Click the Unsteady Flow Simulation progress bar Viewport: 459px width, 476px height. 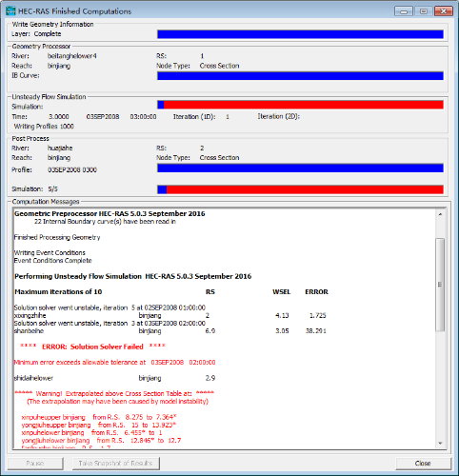pos(300,105)
